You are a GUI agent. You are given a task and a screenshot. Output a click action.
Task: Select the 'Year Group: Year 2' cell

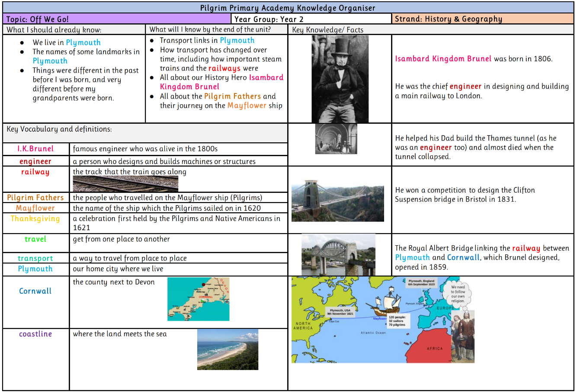click(x=311, y=19)
